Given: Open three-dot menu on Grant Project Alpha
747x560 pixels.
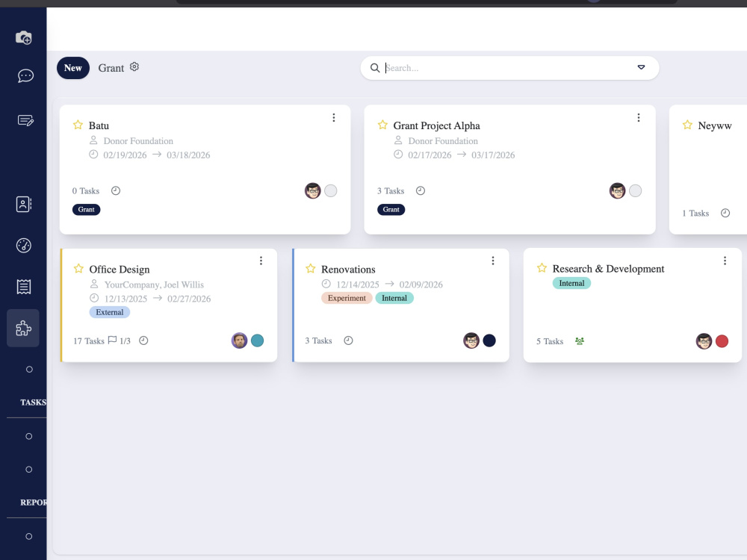Looking at the screenshot, I should 639,118.
